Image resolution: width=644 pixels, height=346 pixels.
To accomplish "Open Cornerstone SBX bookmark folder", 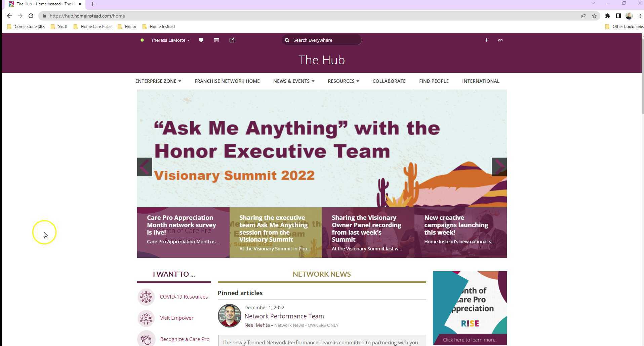I will [26, 27].
